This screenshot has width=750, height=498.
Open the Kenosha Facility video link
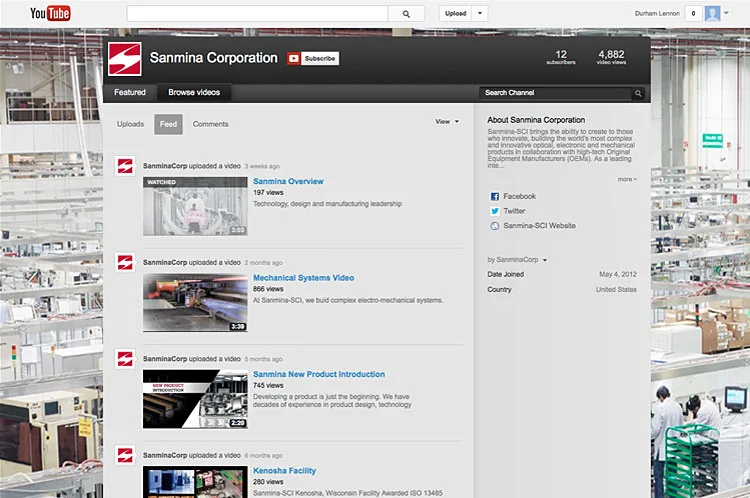point(285,471)
